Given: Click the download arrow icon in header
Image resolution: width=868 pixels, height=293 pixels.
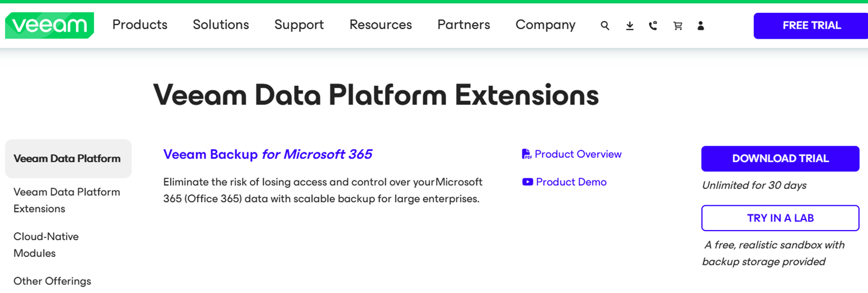Looking at the screenshot, I should pyautogui.click(x=630, y=25).
